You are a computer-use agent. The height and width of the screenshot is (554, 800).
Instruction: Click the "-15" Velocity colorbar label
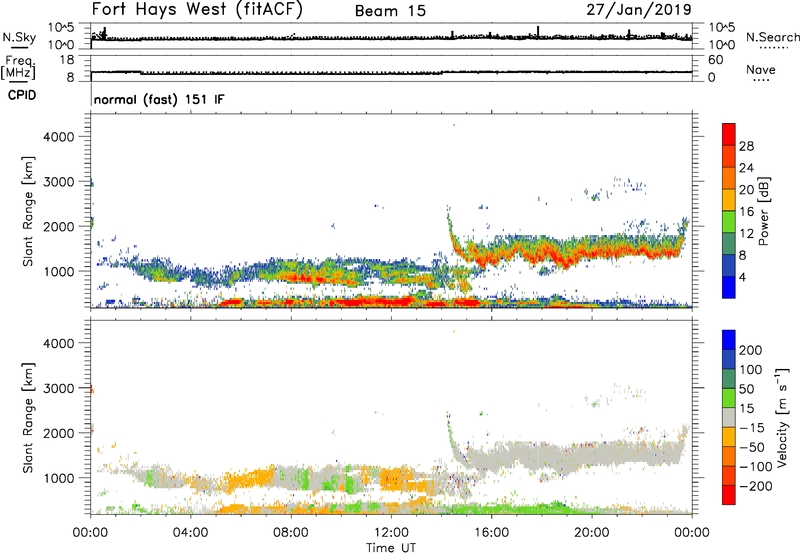(x=752, y=428)
